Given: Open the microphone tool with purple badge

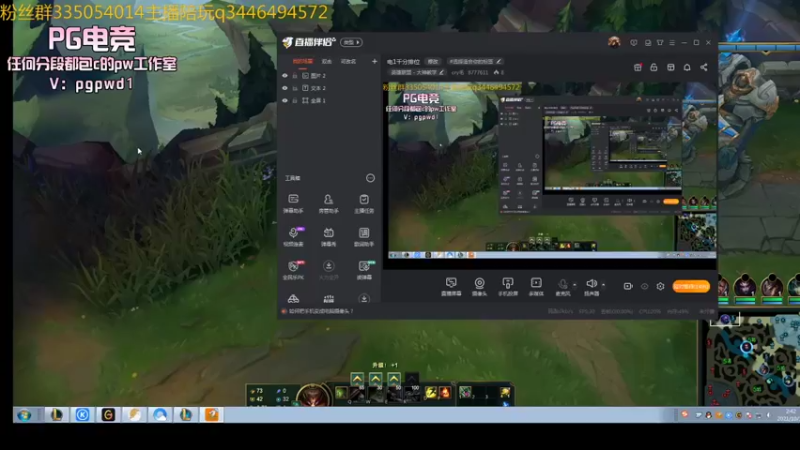Looking at the screenshot, I should (293, 237).
